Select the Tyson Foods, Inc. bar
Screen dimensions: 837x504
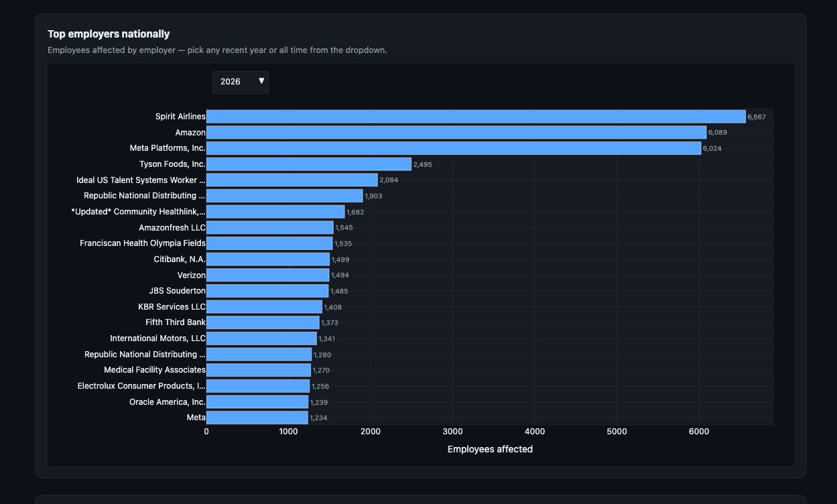(x=309, y=164)
